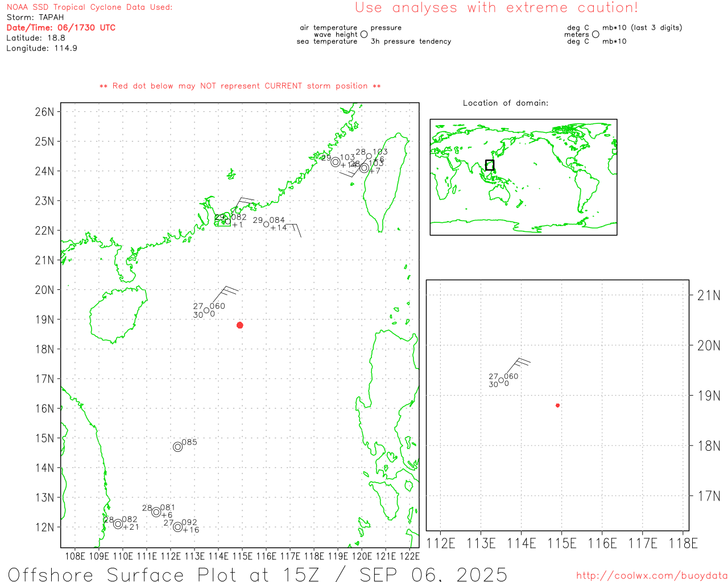The height and width of the screenshot is (582, 728).
Task: Click Hainan island outline on main map
Action: pos(119,314)
